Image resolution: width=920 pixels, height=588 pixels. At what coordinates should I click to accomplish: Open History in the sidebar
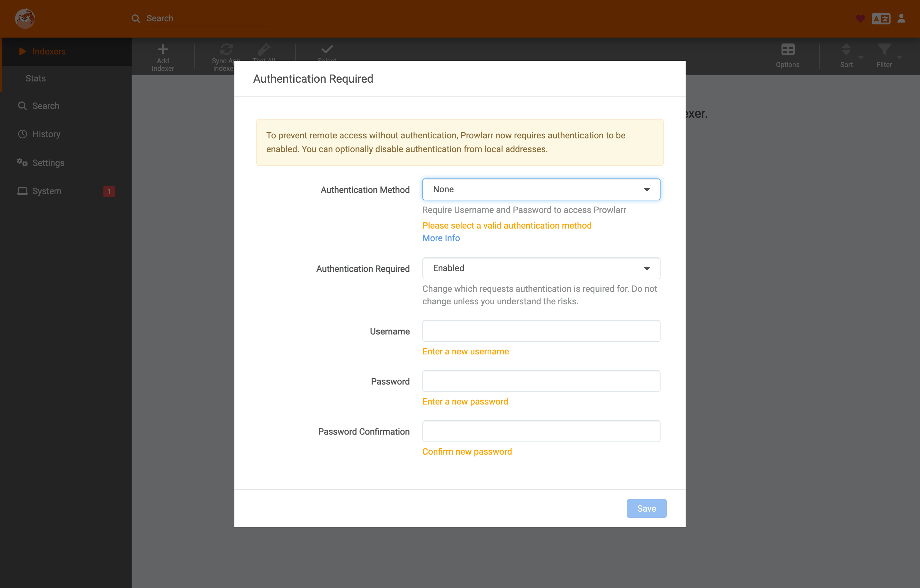[66, 134]
